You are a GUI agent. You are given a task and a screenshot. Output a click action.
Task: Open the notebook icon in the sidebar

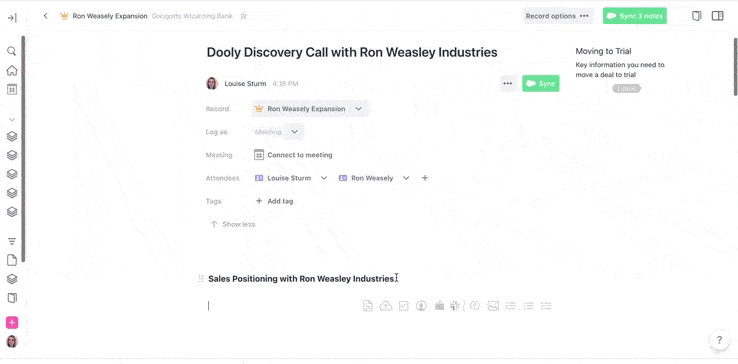(x=12, y=298)
